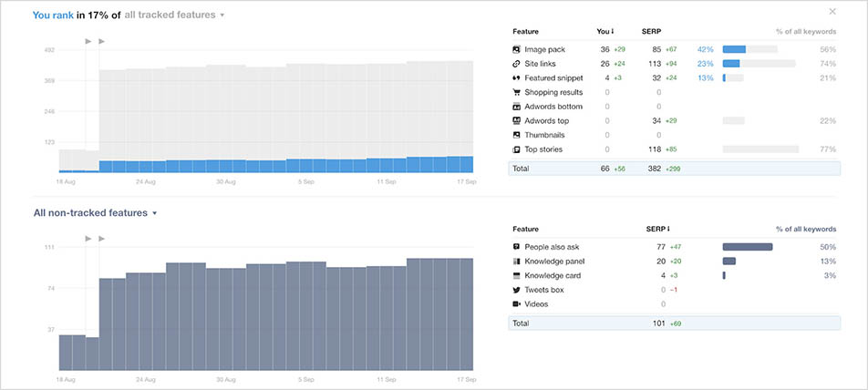The image size is (868, 390).
Task: Click the non-tracked features Total row
Action: (x=675, y=323)
